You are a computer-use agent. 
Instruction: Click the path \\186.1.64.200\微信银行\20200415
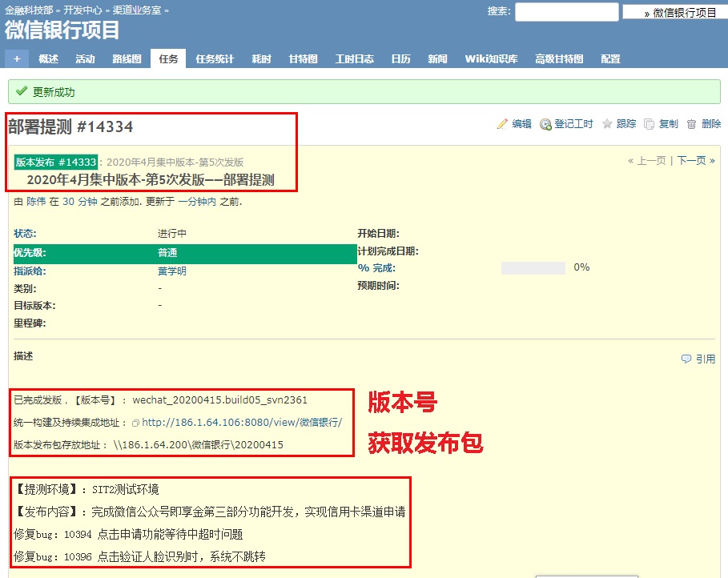point(199,445)
